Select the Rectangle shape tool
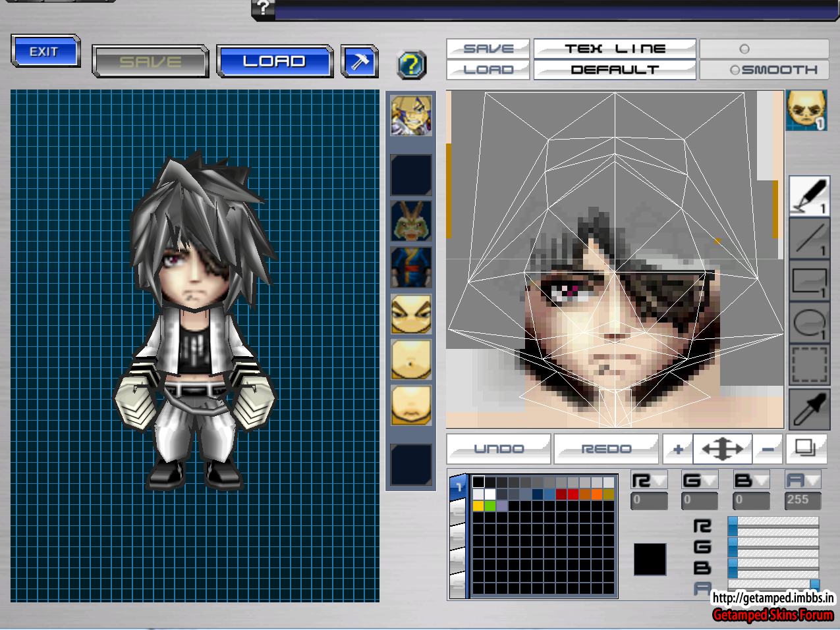Screen dimensions: 840x630 click(809, 280)
